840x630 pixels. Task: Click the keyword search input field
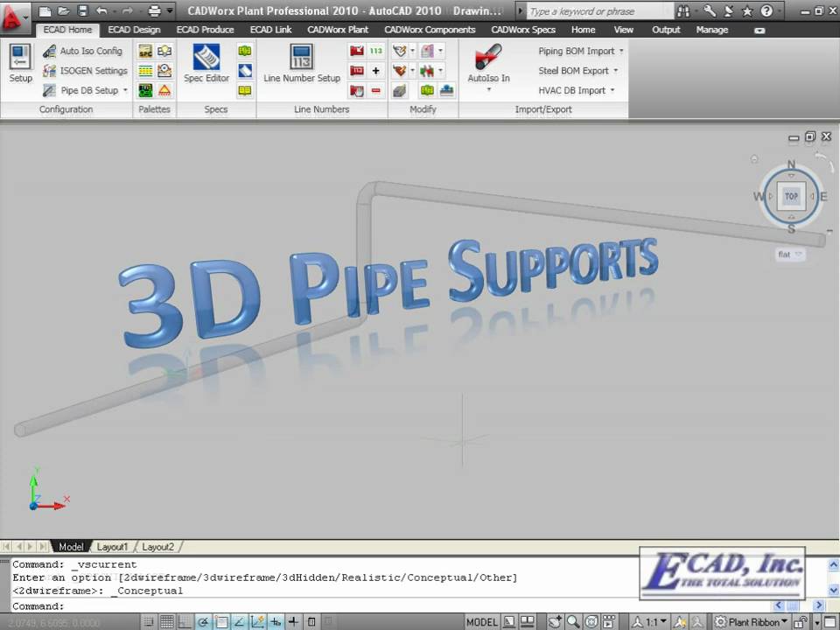599,11
